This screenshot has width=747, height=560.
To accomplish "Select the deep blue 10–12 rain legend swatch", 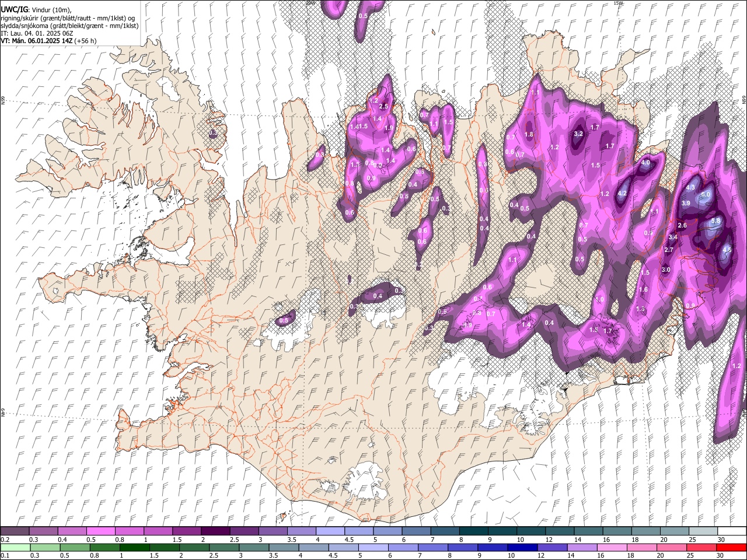I will coord(522,547).
